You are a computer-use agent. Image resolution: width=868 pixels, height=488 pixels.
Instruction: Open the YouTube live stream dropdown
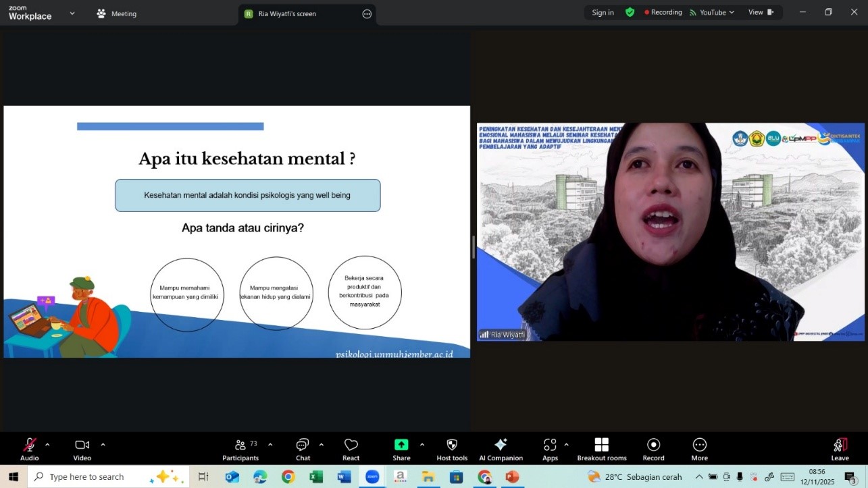click(x=712, y=12)
